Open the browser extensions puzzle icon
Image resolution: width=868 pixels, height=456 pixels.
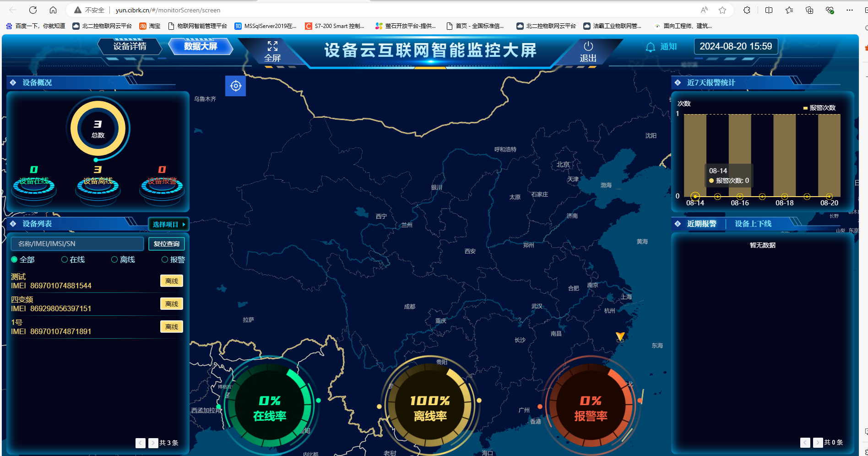747,10
